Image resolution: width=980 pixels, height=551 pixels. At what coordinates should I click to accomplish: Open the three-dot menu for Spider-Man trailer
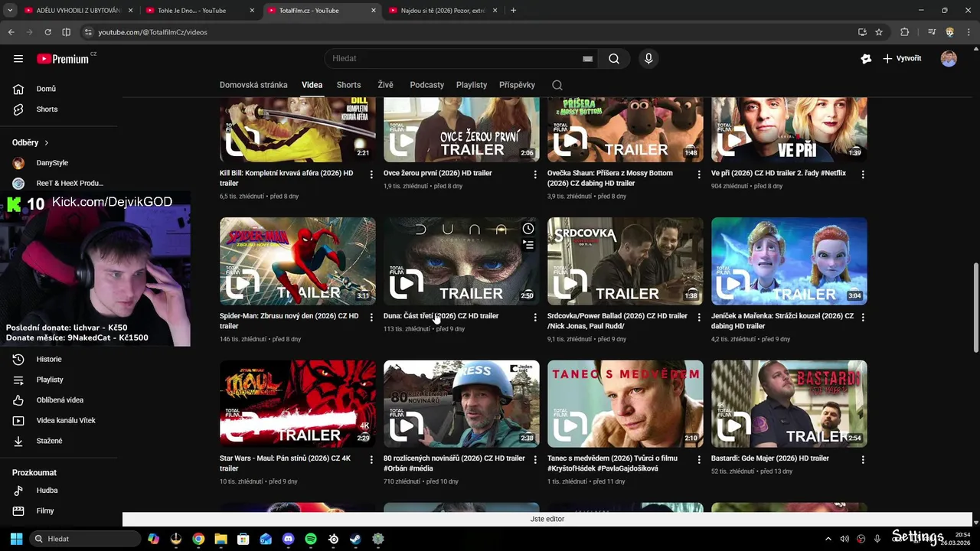(371, 317)
